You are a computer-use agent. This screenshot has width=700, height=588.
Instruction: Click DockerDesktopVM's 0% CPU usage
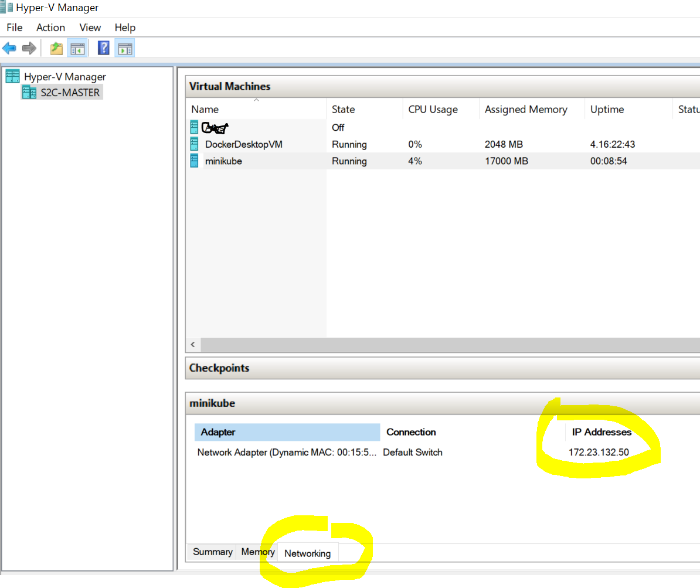click(x=414, y=144)
